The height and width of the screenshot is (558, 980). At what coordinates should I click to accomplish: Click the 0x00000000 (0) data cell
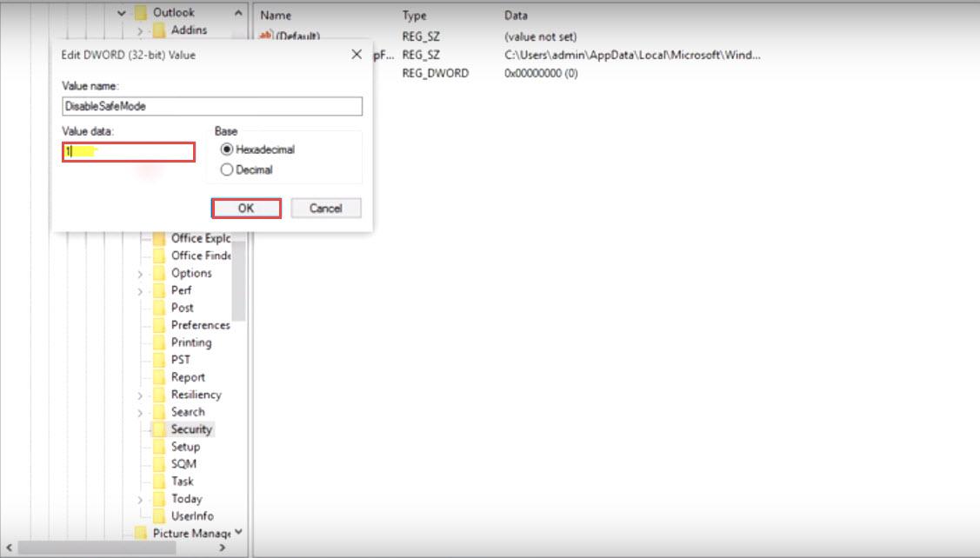(x=541, y=73)
